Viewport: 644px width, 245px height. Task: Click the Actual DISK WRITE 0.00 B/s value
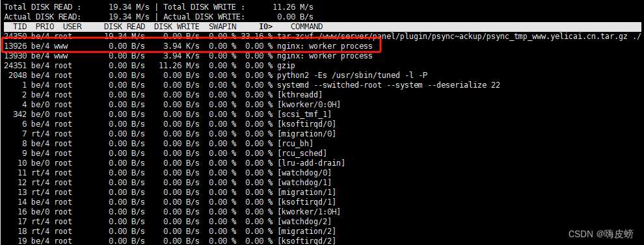[x=295, y=17]
